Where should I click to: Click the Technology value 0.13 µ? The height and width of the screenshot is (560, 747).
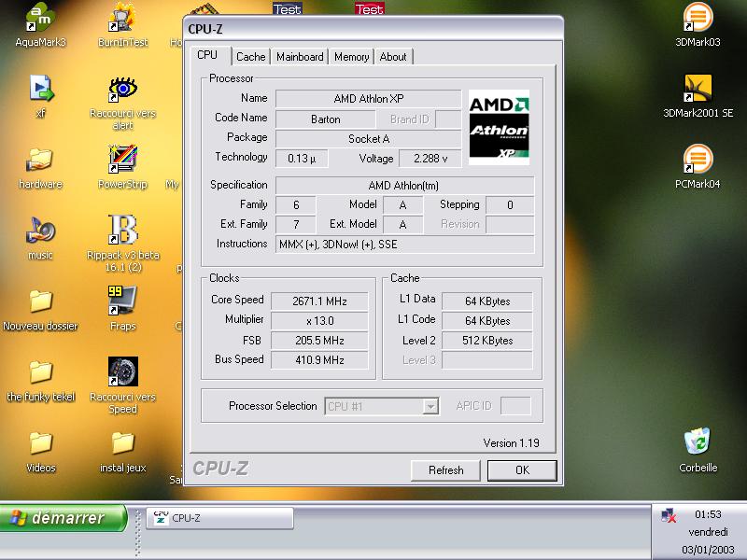[302, 158]
